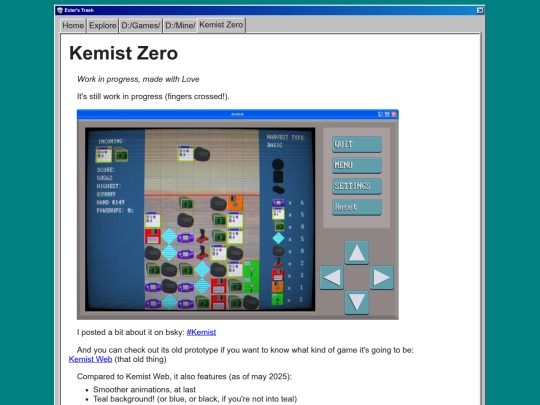Viewport: 540px width, 405px height.
Task: Click the purple handheld in harvest list
Action: coord(278,202)
